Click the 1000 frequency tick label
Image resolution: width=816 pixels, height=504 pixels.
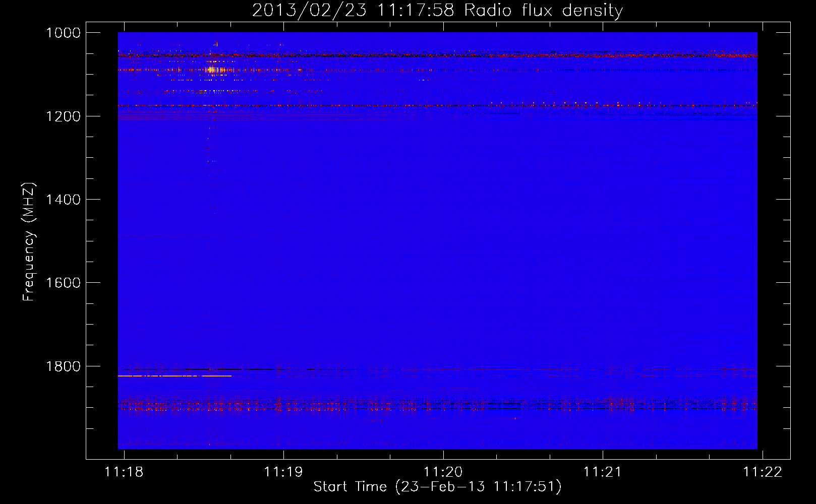(63, 33)
